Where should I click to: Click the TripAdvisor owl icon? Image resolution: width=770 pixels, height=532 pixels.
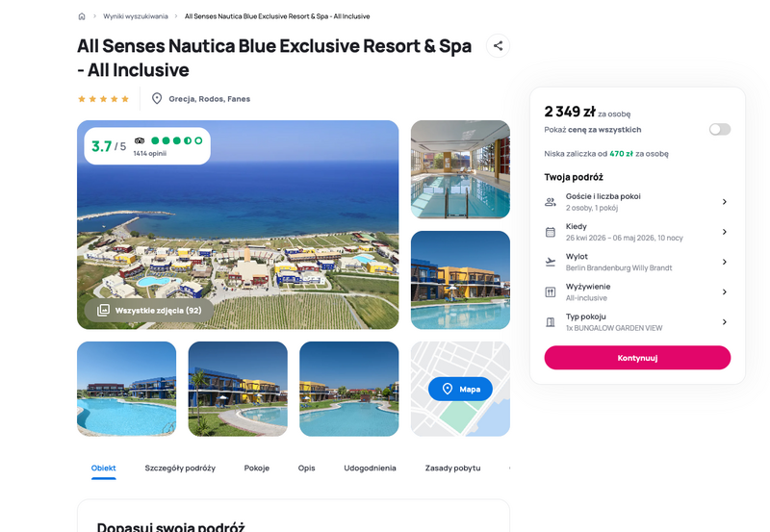[x=140, y=140]
